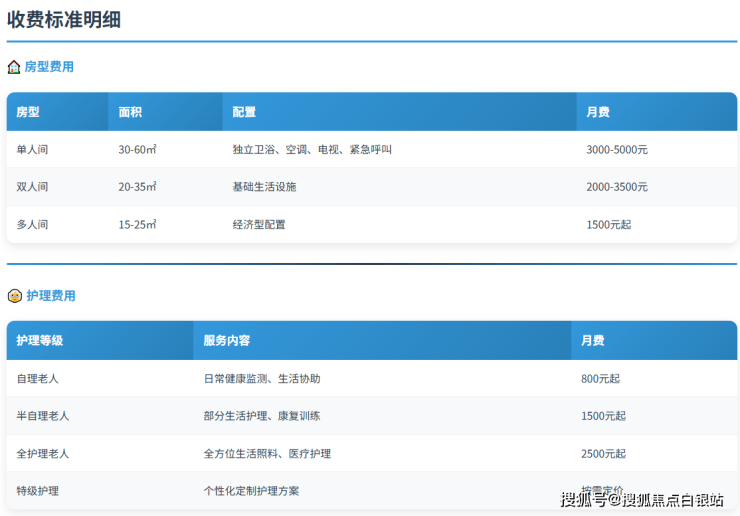Click the 护理等级 column header
This screenshot has height=516, width=740.
(x=40, y=341)
